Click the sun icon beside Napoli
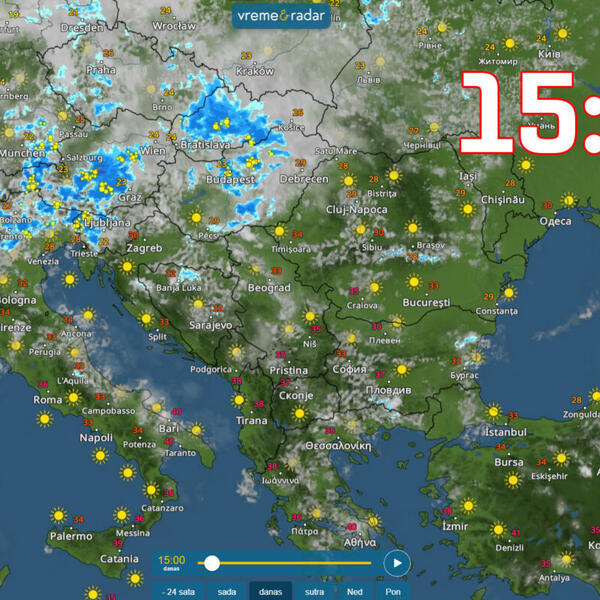 coord(100,455)
